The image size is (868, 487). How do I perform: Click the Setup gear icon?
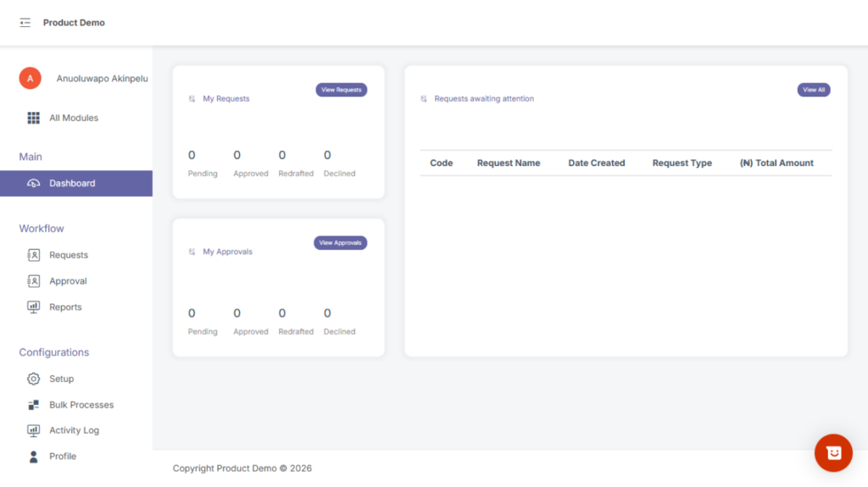(x=34, y=379)
